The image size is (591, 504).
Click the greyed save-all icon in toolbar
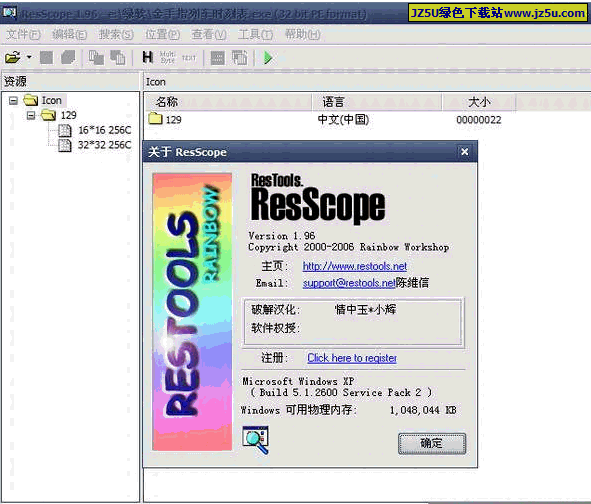68,58
